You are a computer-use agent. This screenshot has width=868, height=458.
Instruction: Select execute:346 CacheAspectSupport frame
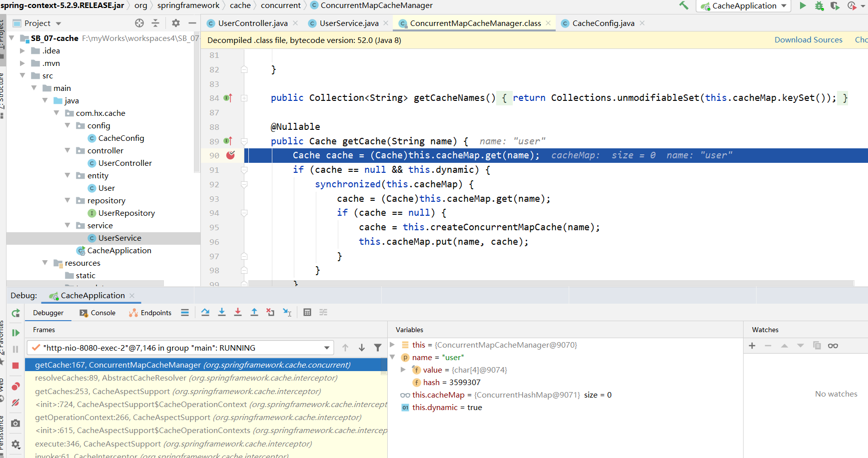click(x=206, y=444)
